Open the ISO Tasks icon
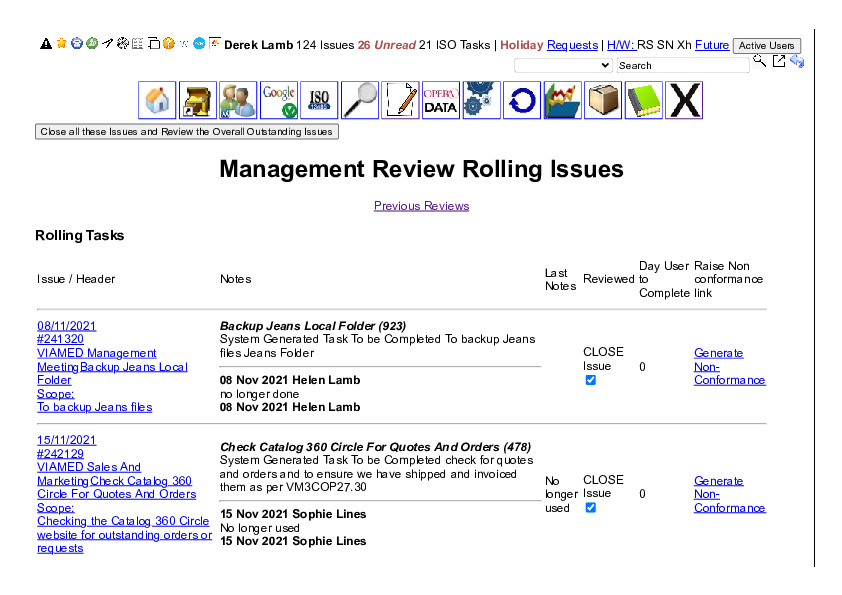The width and height of the screenshot is (842, 595). [319, 100]
